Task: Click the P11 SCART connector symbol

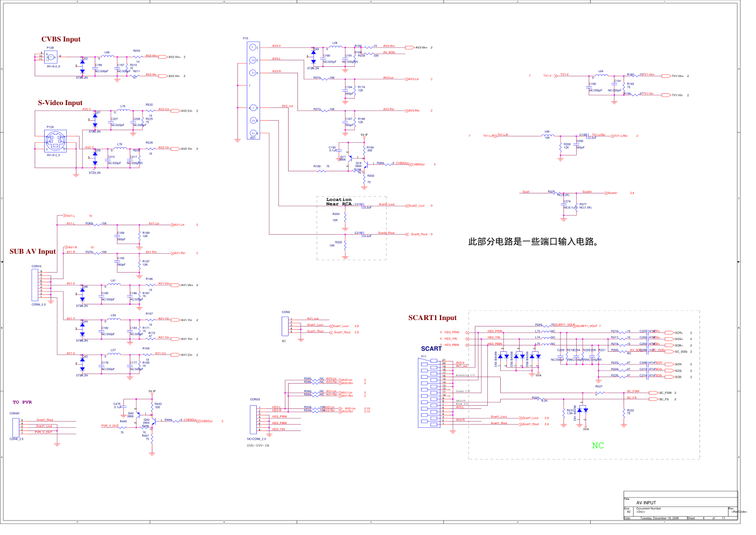Action: (x=432, y=393)
